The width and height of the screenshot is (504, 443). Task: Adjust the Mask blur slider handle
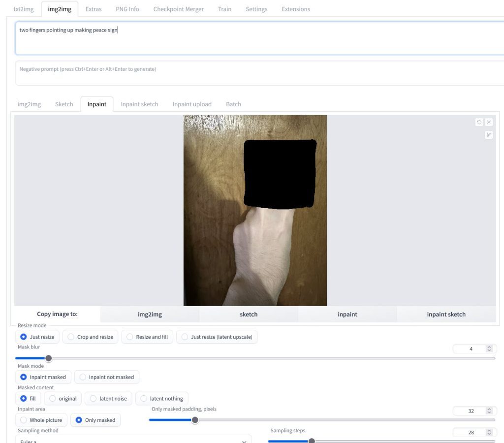pos(49,358)
